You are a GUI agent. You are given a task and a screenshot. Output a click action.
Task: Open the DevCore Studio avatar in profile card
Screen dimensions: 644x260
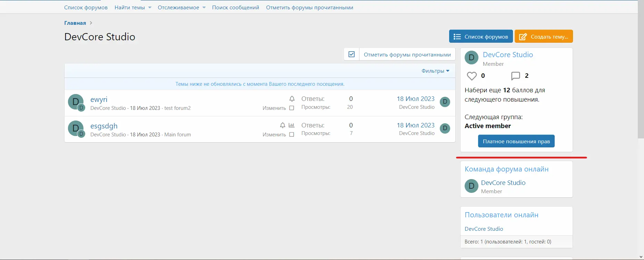(472, 58)
